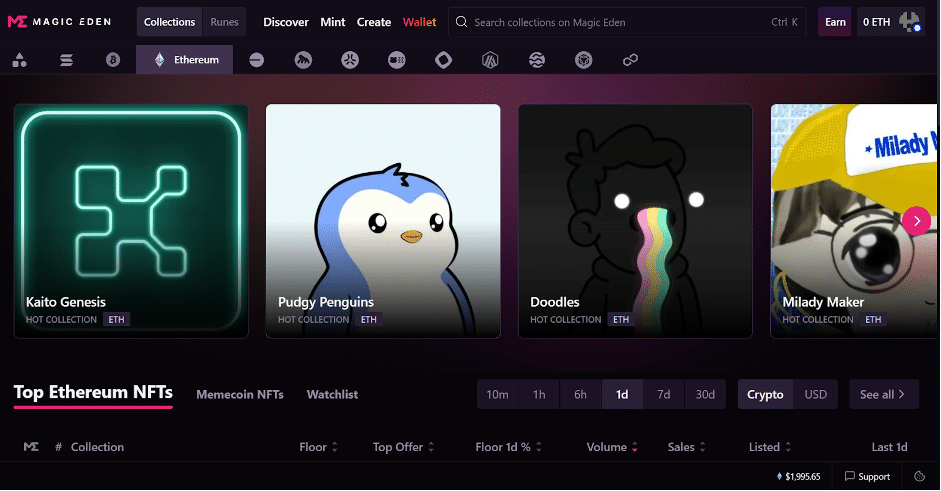This screenshot has width=941, height=491.
Task: Sort table by Floor column
Action: [319, 447]
